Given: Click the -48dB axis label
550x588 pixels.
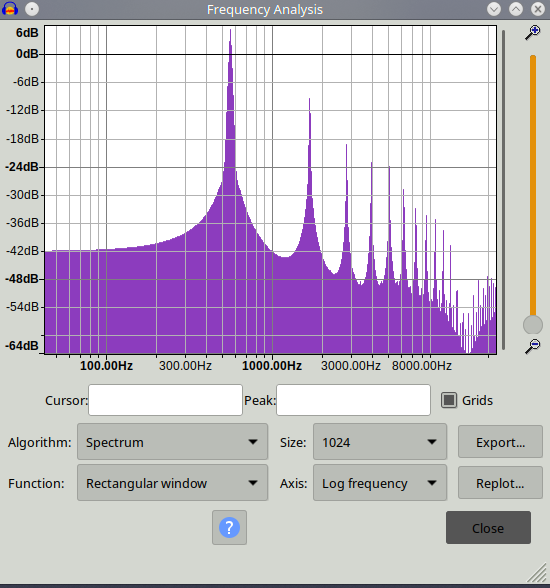Looking at the screenshot, I should click(x=22, y=279).
